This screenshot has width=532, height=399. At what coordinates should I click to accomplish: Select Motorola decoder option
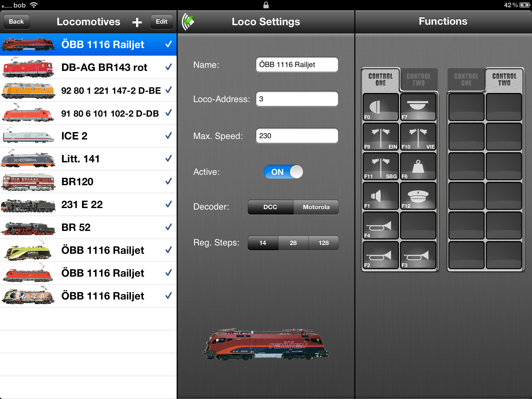pyautogui.click(x=316, y=207)
